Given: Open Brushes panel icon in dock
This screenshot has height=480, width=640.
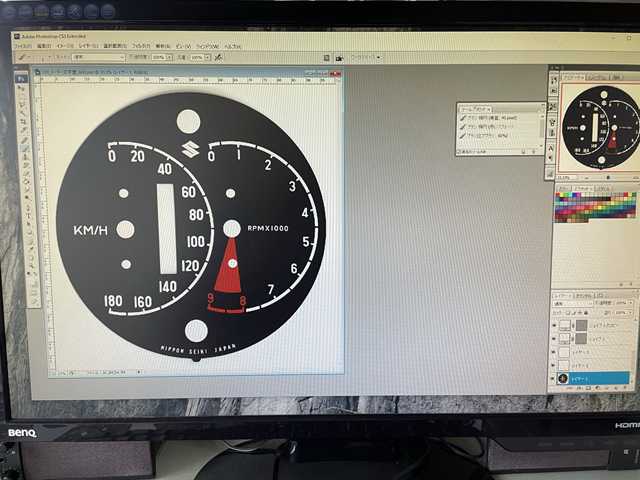Looking at the screenshot, I should click(552, 122).
